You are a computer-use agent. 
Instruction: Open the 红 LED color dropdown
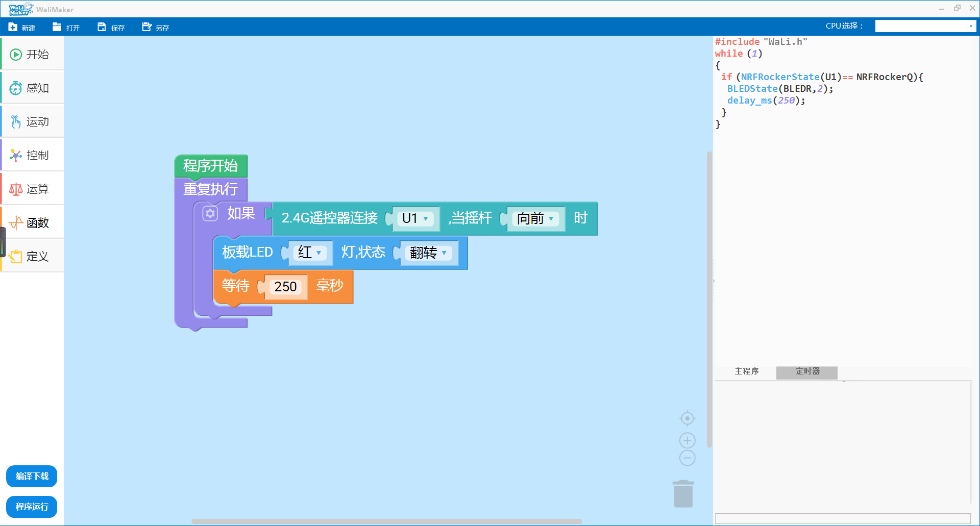coord(310,253)
